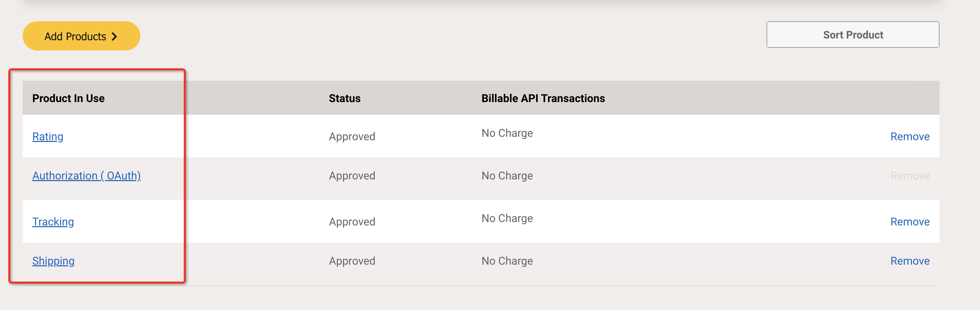This screenshot has height=310, width=980.
Task: Click No Charge in the Authorization row
Action: pyautogui.click(x=507, y=176)
